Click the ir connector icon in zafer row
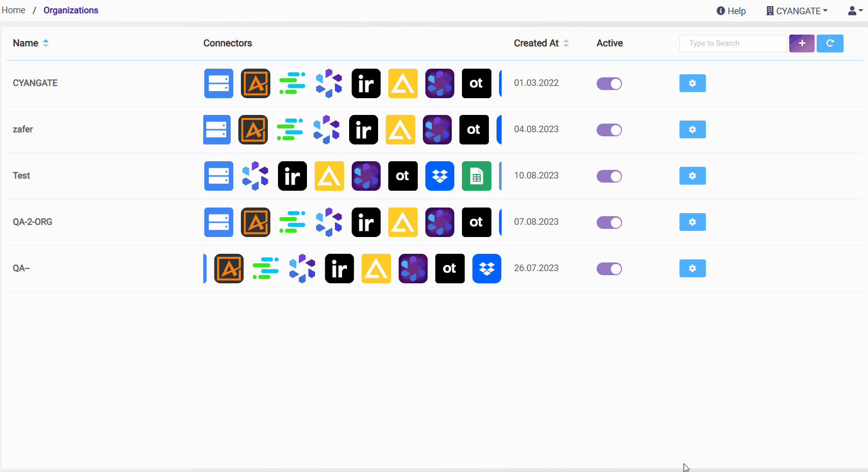 363,130
